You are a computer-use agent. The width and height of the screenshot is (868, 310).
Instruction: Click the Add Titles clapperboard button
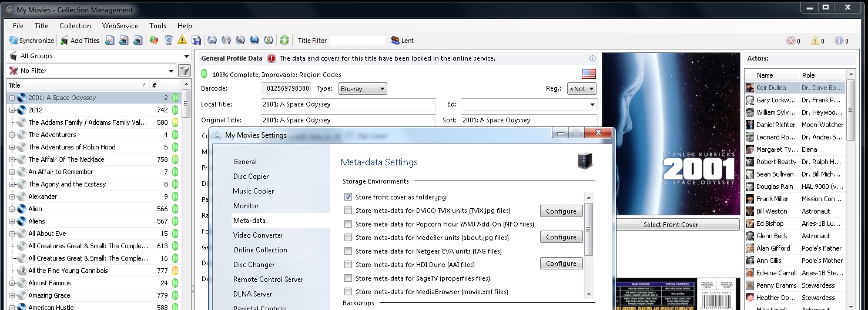(x=79, y=41)
